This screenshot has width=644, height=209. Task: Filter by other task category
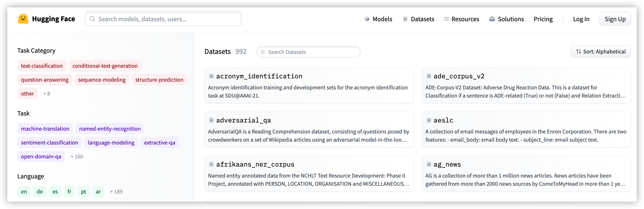[x=27, y=93]
